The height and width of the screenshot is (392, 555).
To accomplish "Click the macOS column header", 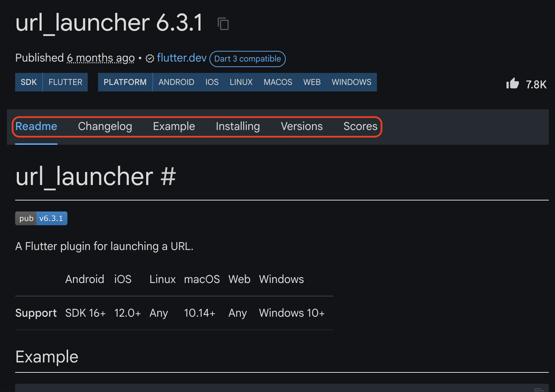I will (x=202, y=279).
